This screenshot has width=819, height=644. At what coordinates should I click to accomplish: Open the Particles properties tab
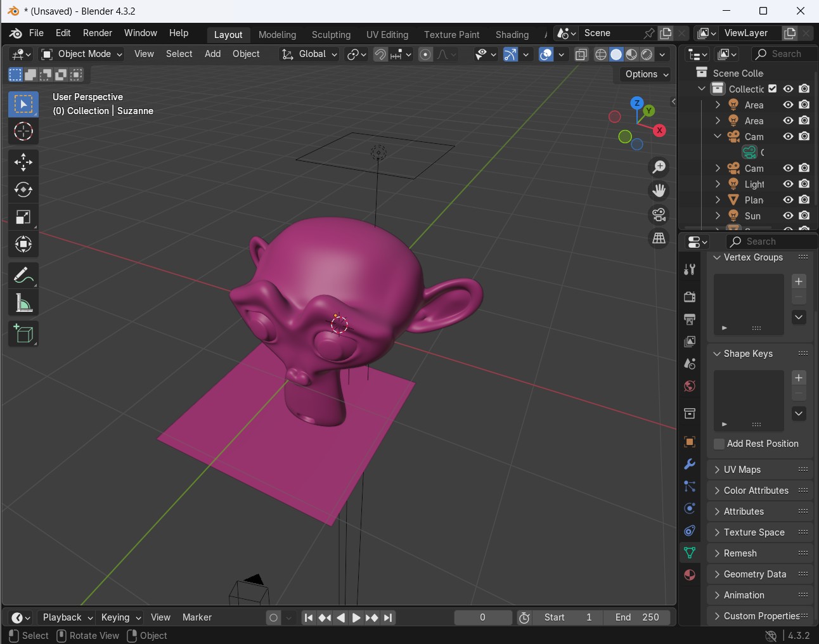690,486
